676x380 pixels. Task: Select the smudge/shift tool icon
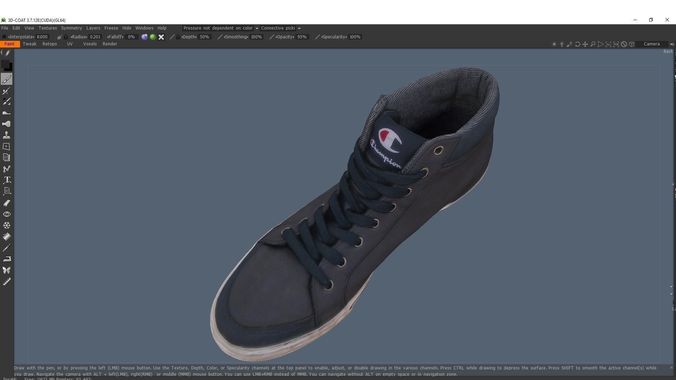[x=6, y=113]
